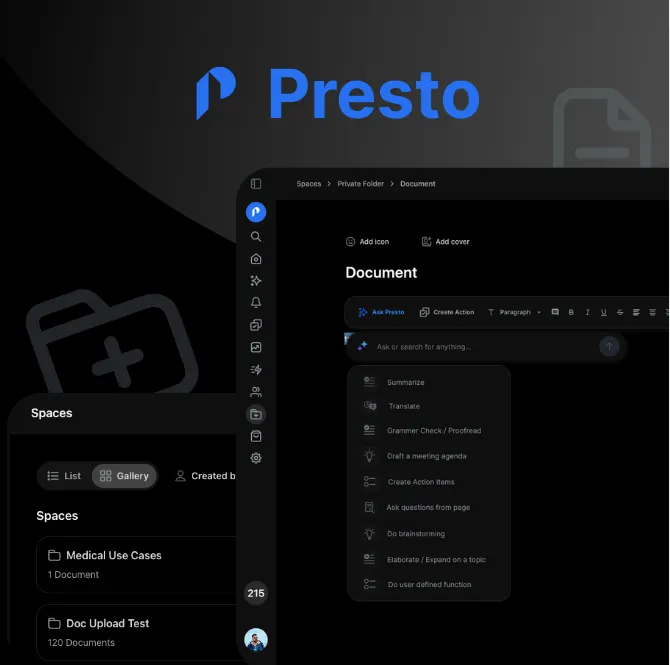Align text center in toolbar
The image size is (670, 665).
tap(652, 312)
